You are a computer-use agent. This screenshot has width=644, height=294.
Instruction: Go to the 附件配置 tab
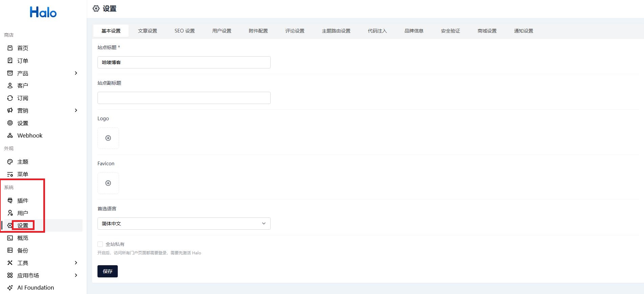(259, 31)
